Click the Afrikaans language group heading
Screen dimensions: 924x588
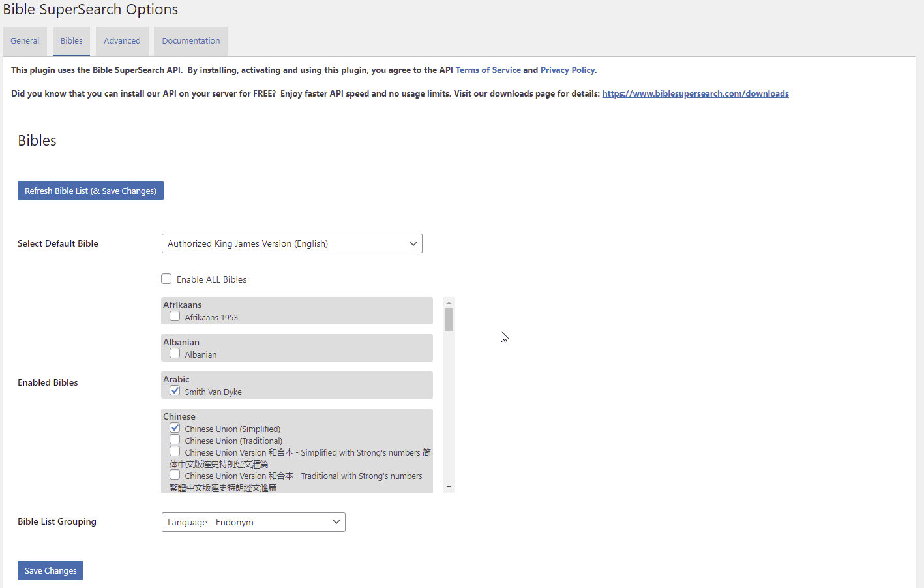(x=183, y=305)
